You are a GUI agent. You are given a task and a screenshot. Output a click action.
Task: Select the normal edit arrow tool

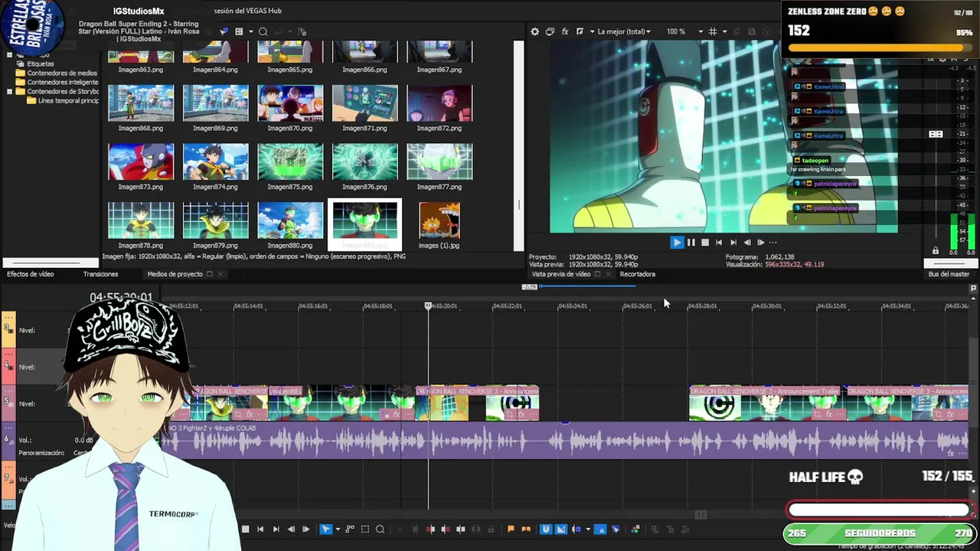pos(325,529)
